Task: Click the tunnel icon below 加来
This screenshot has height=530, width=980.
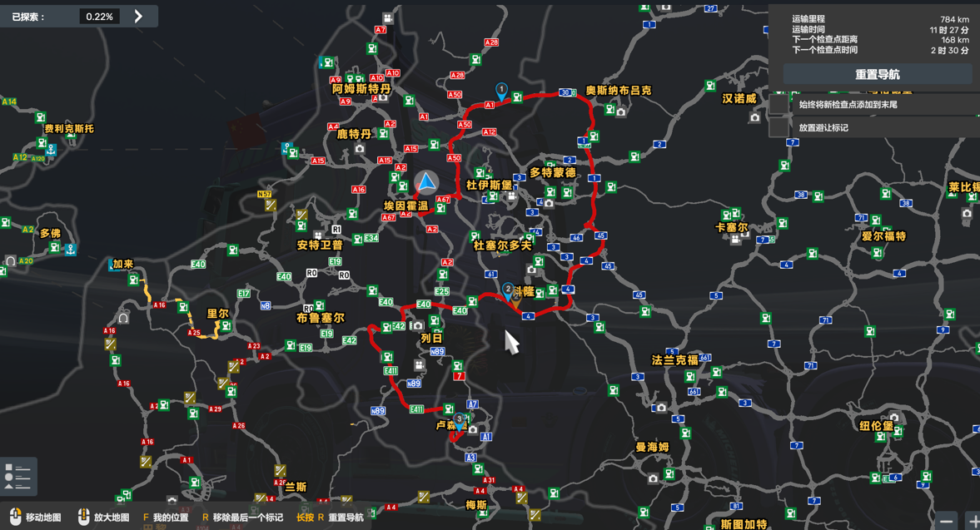Action: 123,319
